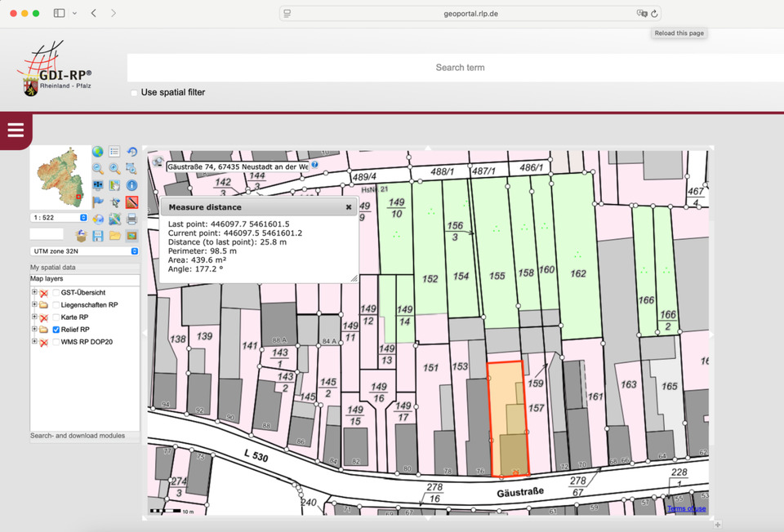
Task: Uncheck the Relief RP layer
Action: (x=56, y=330)
